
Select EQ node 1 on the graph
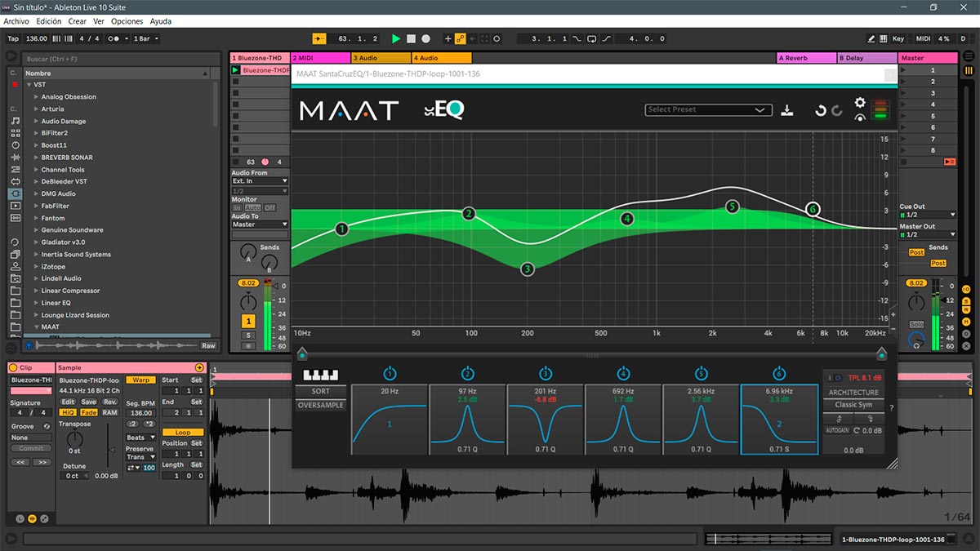click(341, 229)
